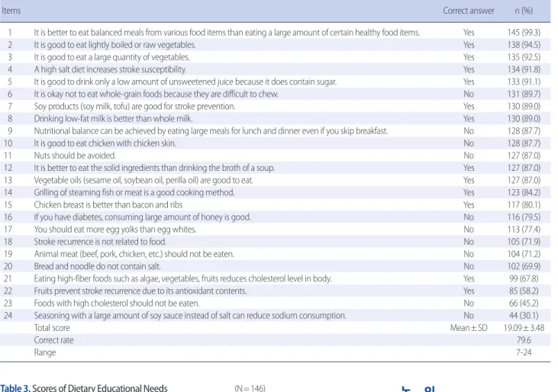Click the value '134 (91.8)'
Screen dimensions: 558x392
[x=524, y=69]
